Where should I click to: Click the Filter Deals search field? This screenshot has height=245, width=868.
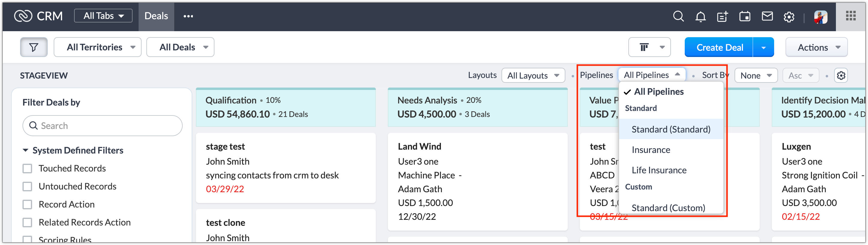[103, 126]
